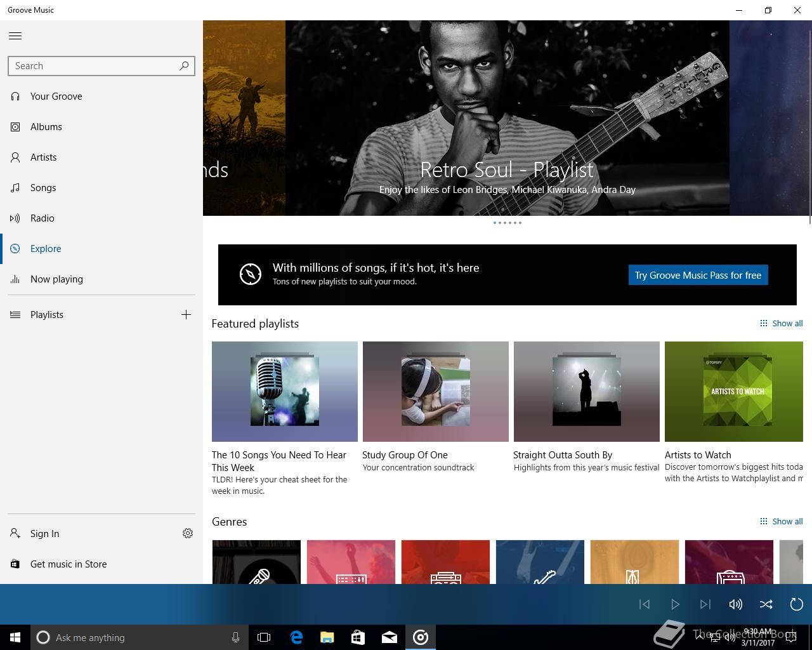Click the first carousel page dot
Viewport: 812px width, 650px height.
coord(495,223)
